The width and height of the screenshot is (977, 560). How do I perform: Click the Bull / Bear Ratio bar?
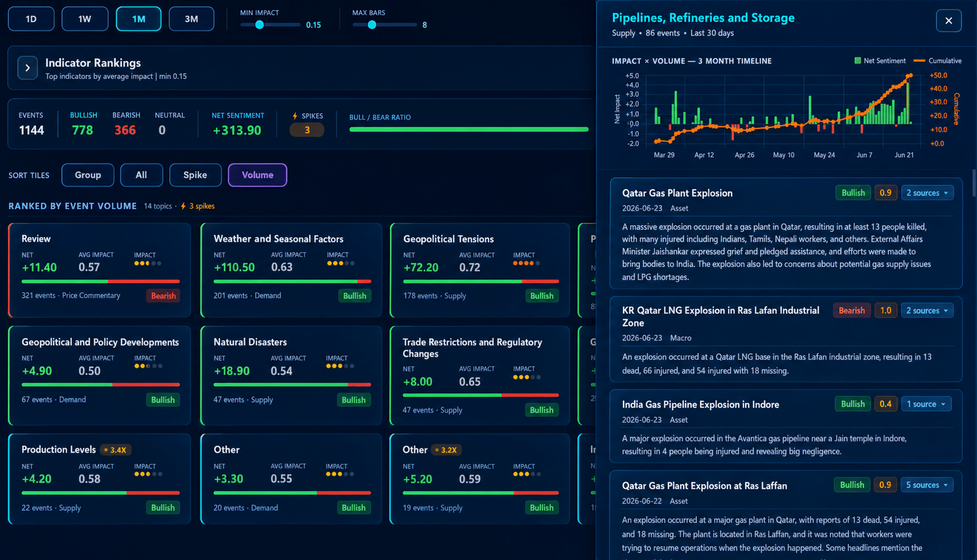pos(468,129)
